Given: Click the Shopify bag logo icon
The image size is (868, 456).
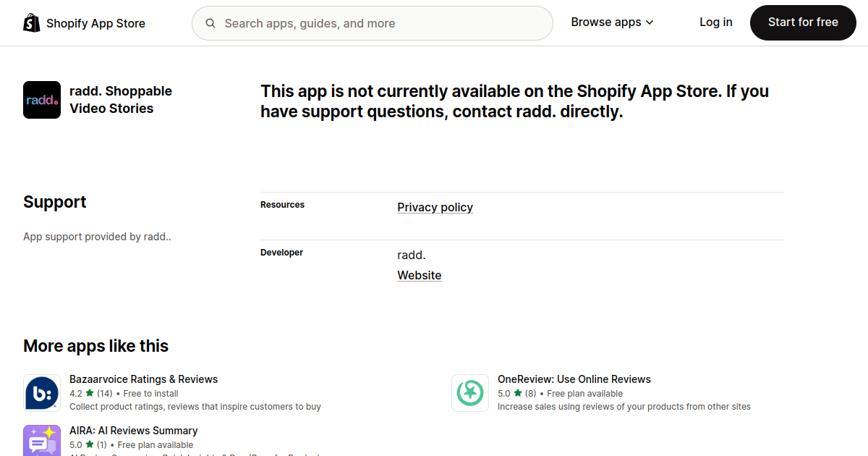Looking at the screenshot, I should coord(32,23).
